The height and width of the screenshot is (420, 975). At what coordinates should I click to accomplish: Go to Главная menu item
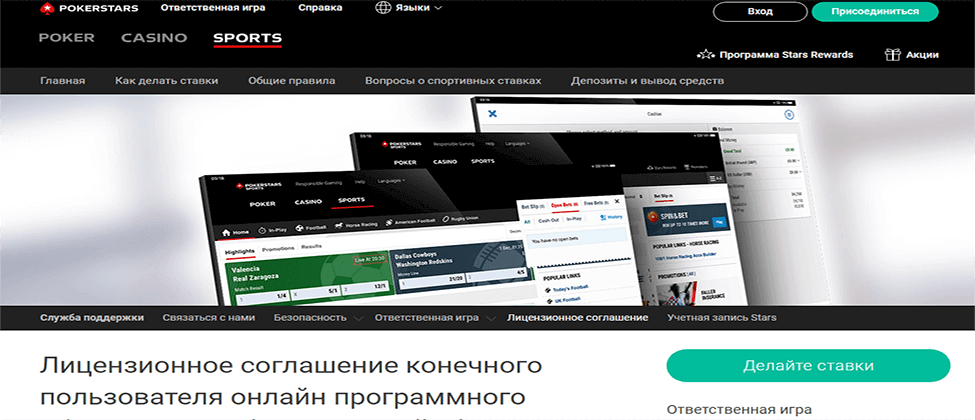point(62,81)
